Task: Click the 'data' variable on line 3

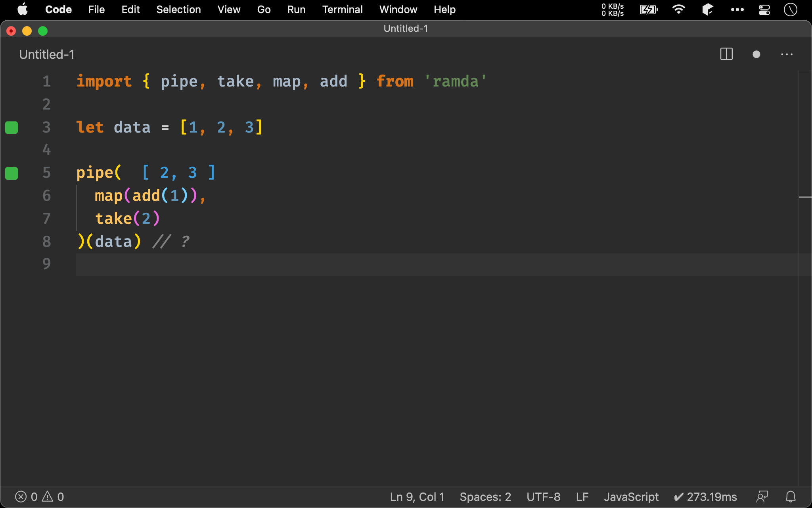Action: click(132, 127)
